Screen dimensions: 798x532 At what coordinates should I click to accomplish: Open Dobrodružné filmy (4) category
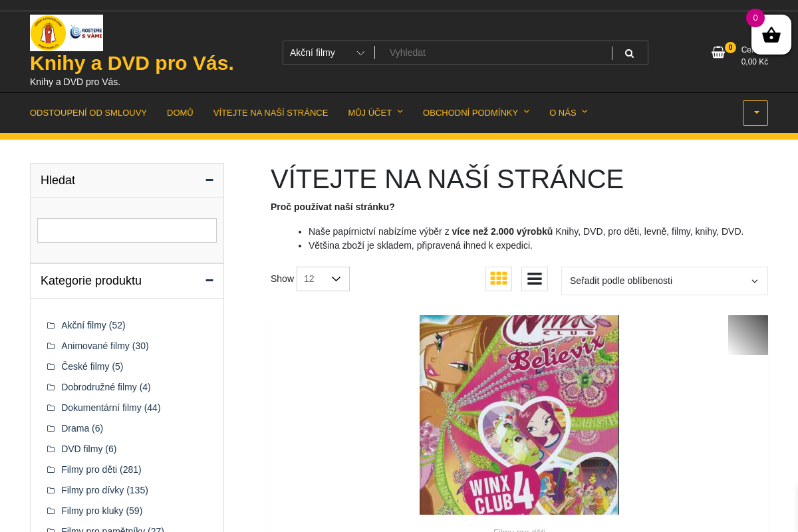click(106, 387)
